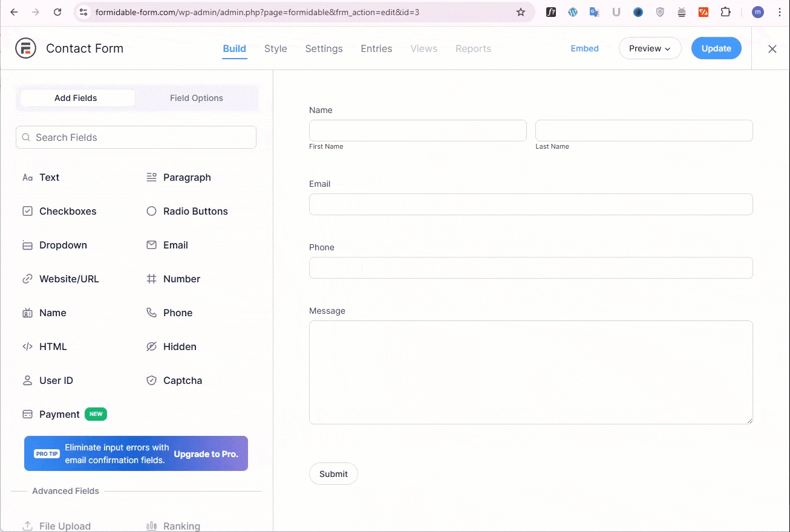Image resolution: width=790 pixels, height=532 pixels.
Task: Go to the Settings tab
Action: (324, 48)
